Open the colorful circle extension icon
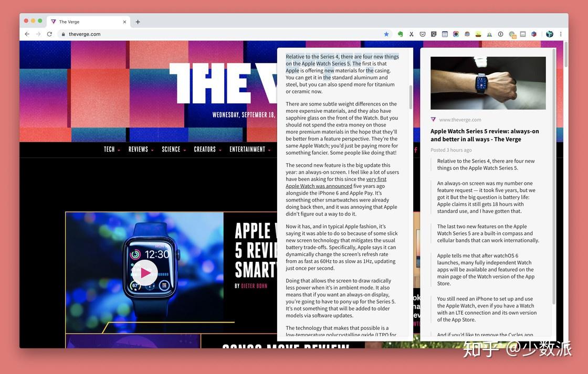 click(456, 34)
